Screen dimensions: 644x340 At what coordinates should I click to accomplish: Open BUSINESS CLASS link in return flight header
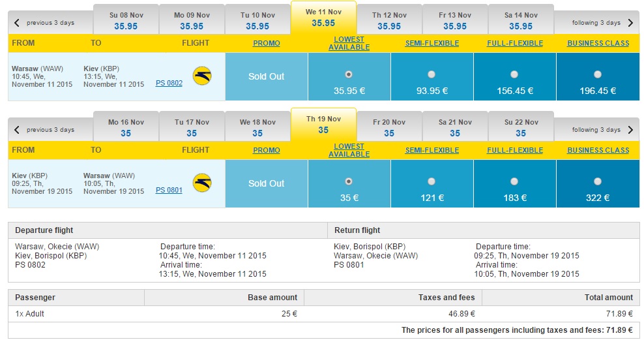598,150
